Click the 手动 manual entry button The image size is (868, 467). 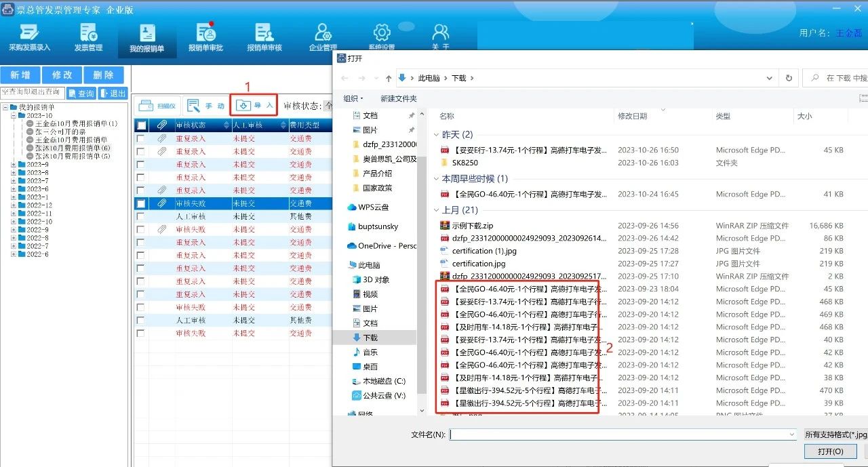[x=205, y=106]
